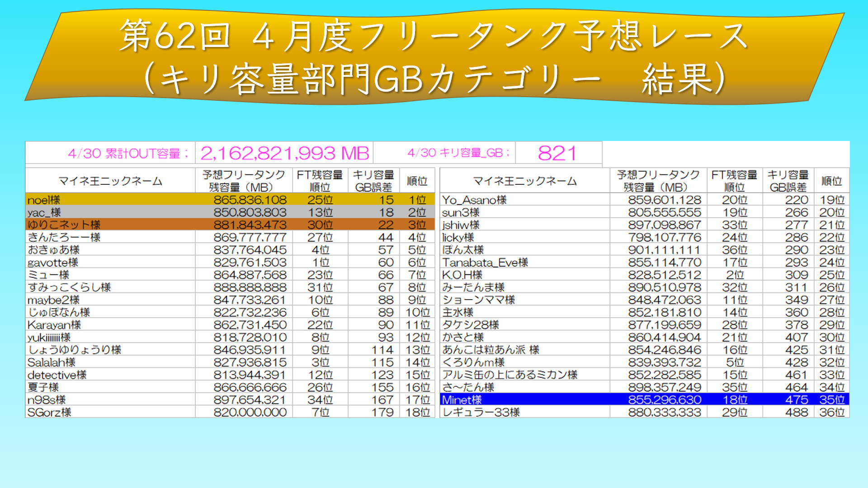Click right table マイネ王ニックネーム header
This screenshot has height=488, width=868.
[x=525, y=181]
